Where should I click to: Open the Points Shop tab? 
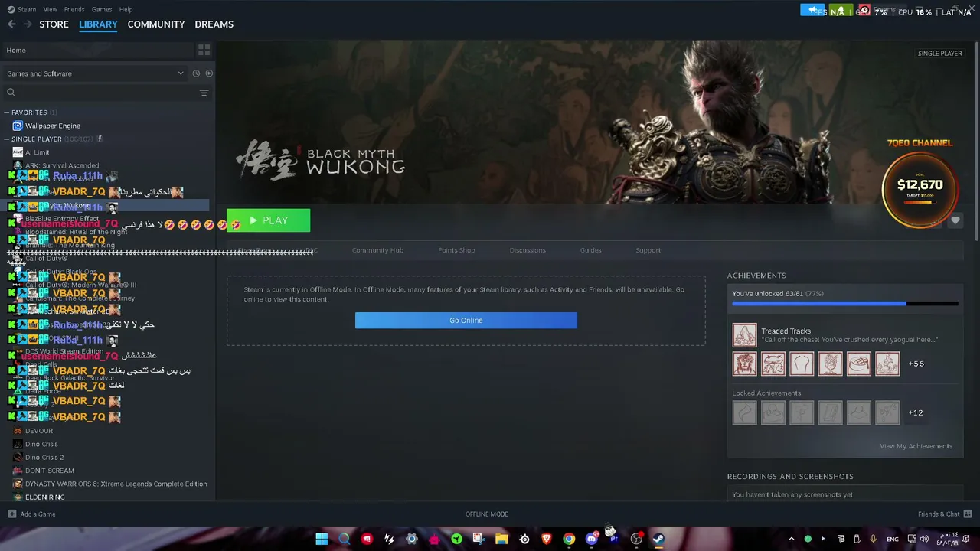(x=456, y=250)
